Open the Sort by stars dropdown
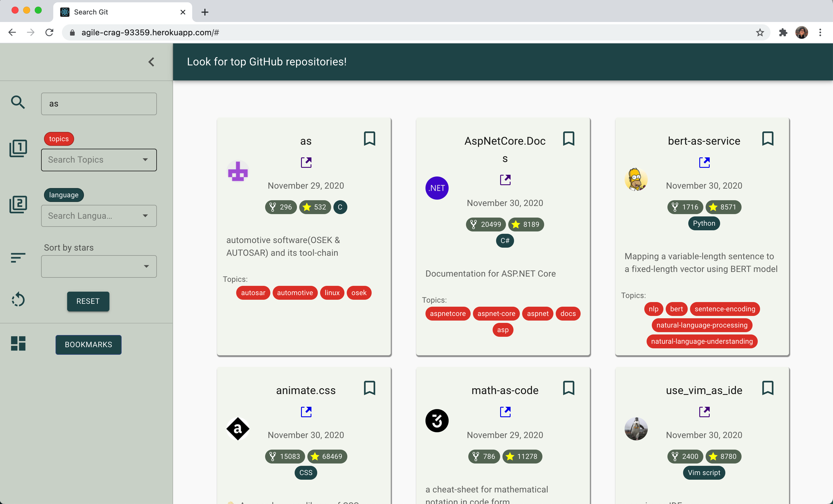Viewport: 833px width, 504px height. [x=99, y=266]
